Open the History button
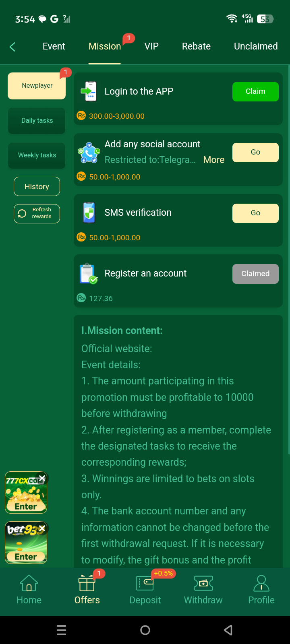290x644 pixels. pos(37,186)
